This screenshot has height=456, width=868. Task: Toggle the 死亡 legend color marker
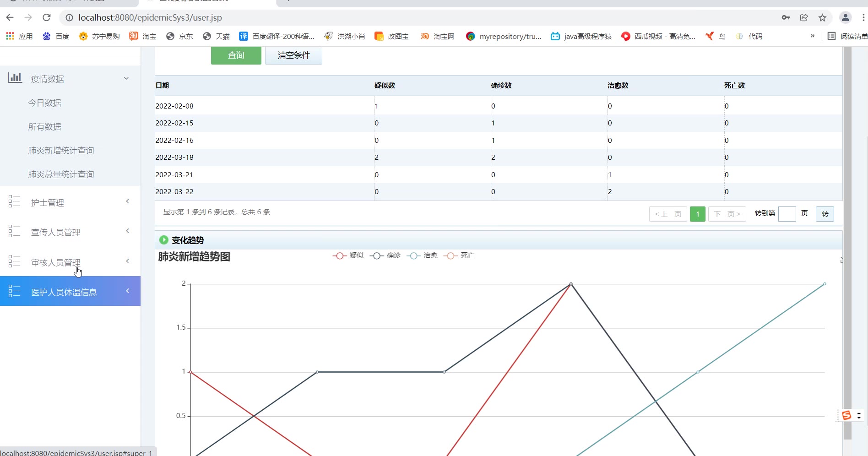[450, 255]
